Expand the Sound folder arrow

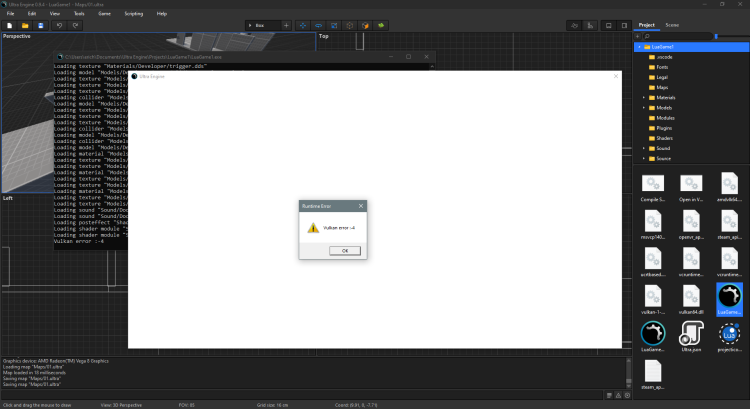pos(644,148)
